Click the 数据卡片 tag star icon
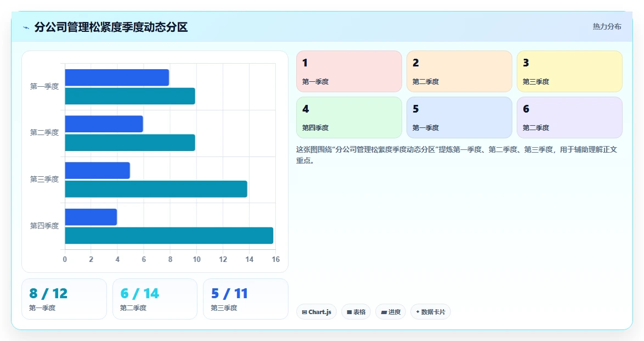This screenshot has width=644, height=341. coord(417,312)
